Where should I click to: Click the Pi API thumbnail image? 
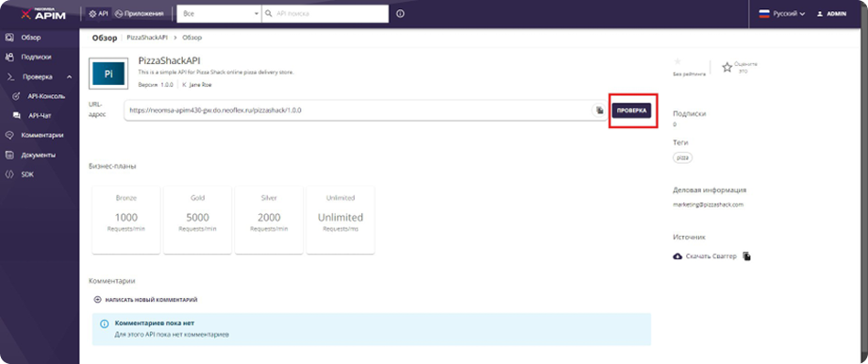click(x=109, y=74)
